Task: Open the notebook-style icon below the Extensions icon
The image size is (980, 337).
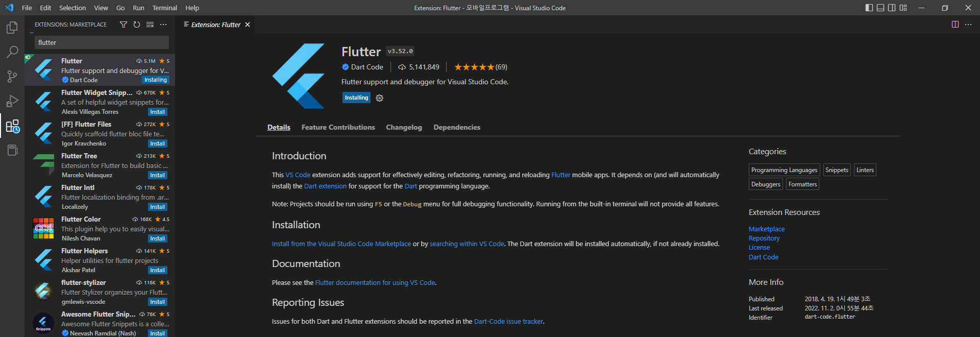Action: (12, 150)
